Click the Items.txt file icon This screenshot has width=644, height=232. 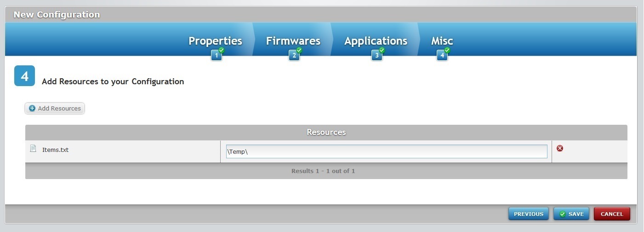(33, 149)
